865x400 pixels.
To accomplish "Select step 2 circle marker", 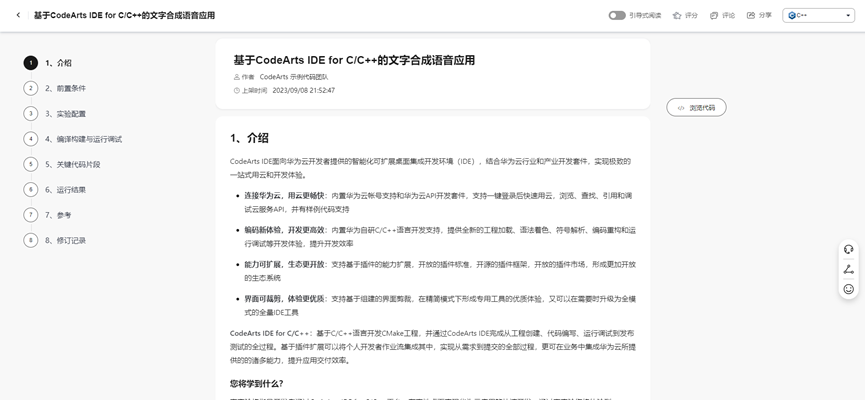I will pyautogui.click(x=31, y=88).
